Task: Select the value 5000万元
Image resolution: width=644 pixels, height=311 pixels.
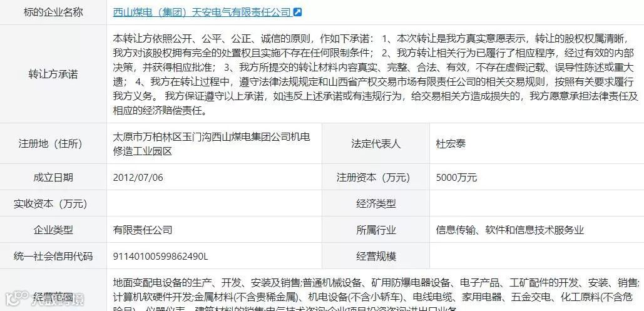Action: pos(456,178)
